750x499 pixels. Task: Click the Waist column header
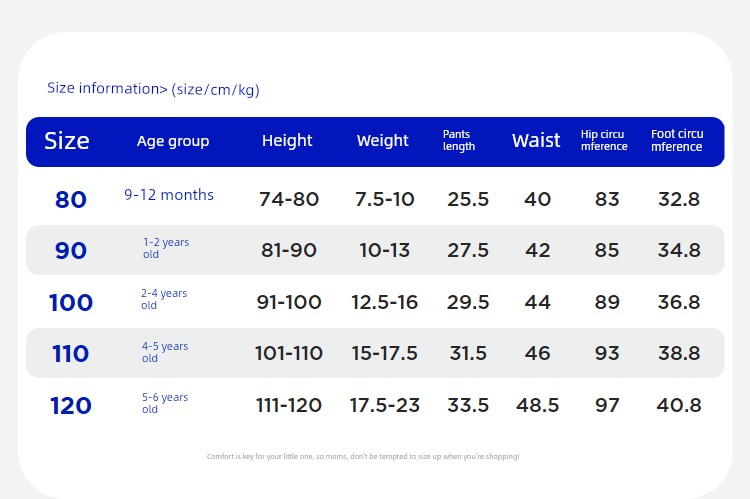(x=536, y=141)
